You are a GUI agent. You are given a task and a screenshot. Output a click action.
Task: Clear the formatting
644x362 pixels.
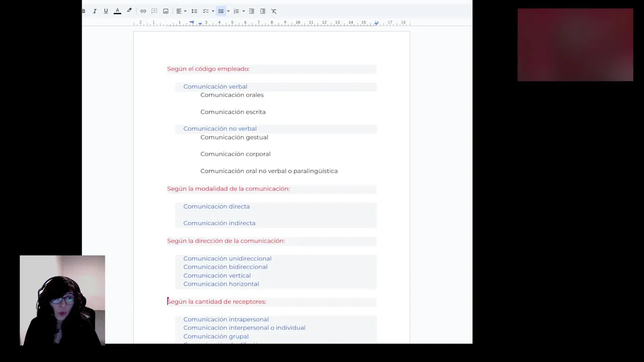(274, 11)
